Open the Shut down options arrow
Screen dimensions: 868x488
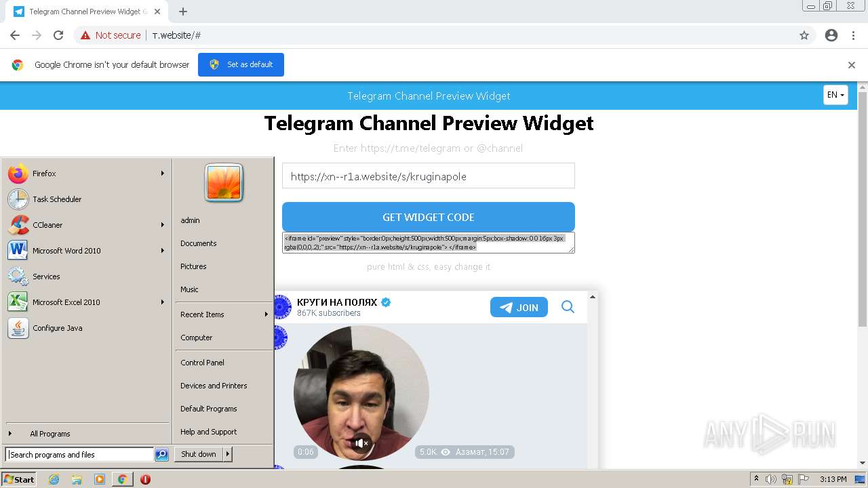(x=228, y=454)
